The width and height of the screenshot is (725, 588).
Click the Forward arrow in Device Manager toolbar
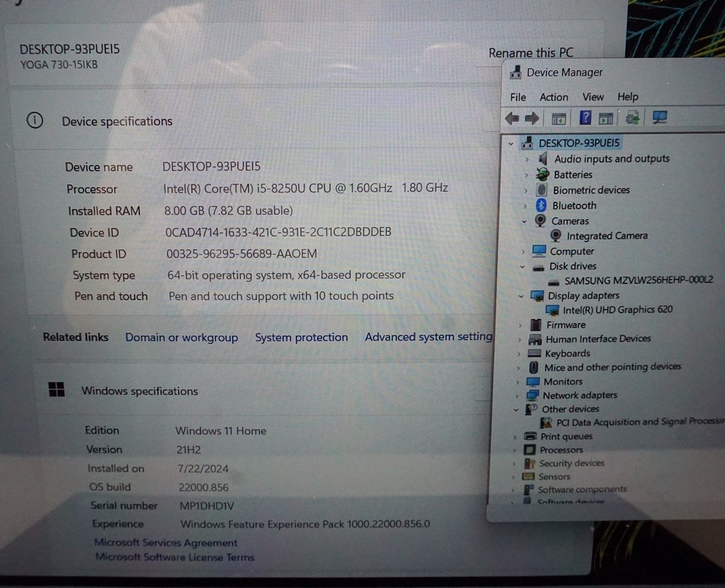coord(532,118)
